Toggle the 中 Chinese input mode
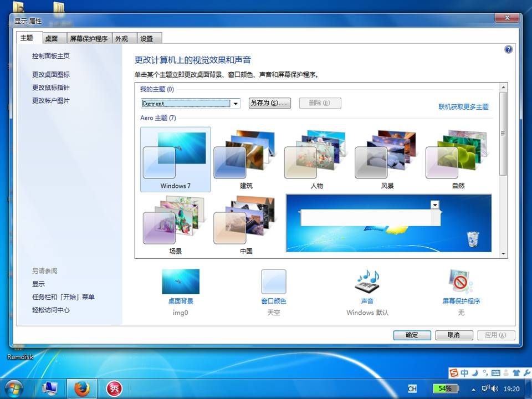The image size is (532, 399). pyautogui.click(x=464, y=373)
